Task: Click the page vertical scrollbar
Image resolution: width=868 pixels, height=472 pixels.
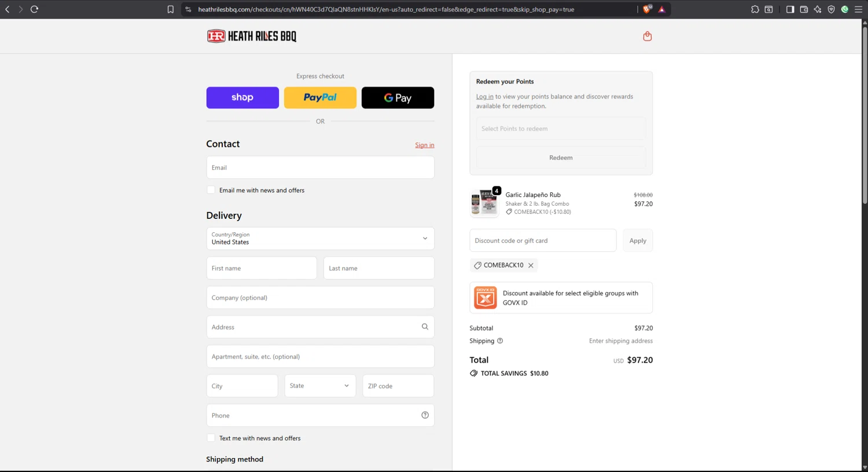Action: pyautogui.click(x=865, y=116)
